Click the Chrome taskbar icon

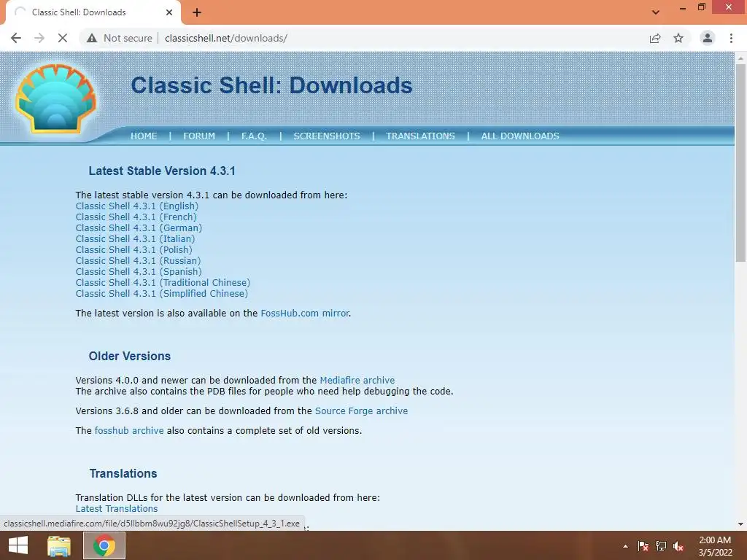click(x=104, y=545)
